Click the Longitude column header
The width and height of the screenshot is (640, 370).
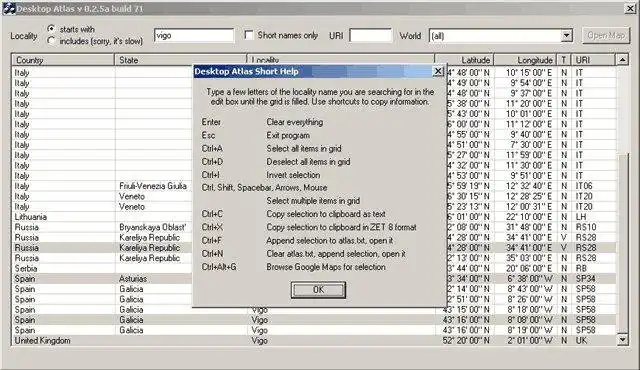(525, 60)
